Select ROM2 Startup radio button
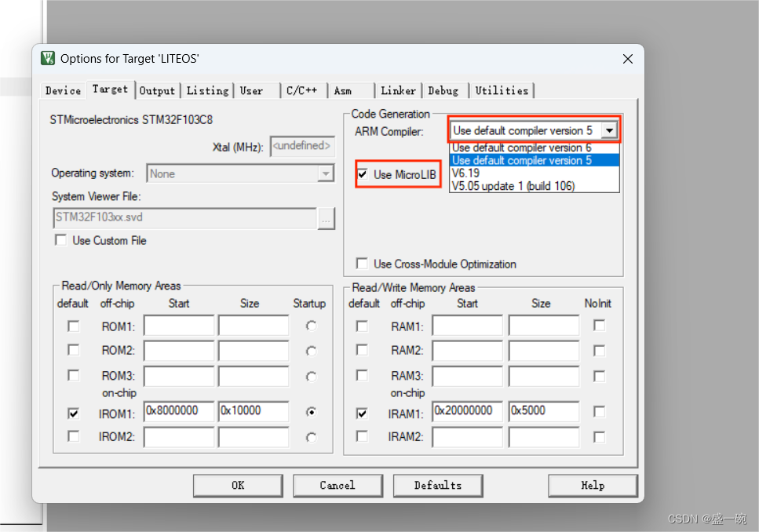Screen dimensions: 759x532 [x=312, y=351]
